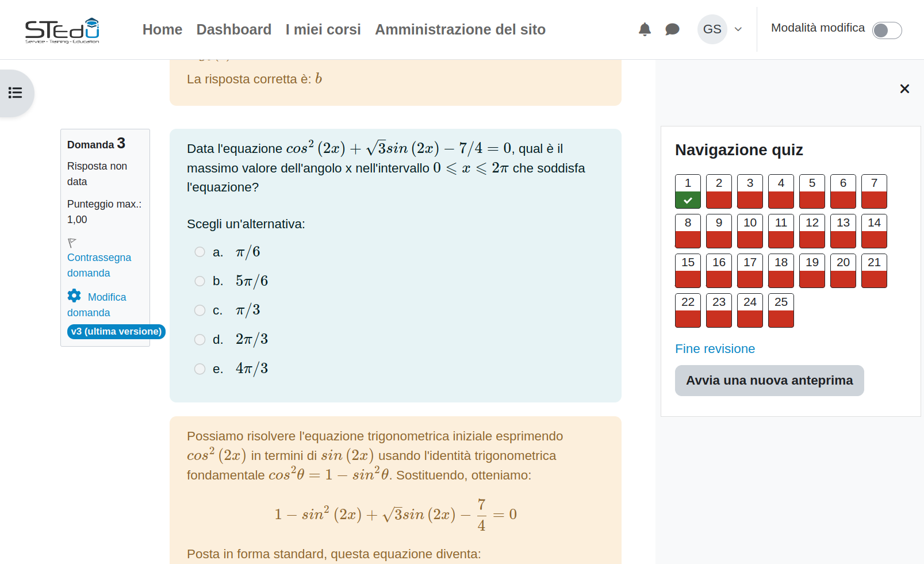Click the STEdu site logo
The image size is (924, 564).
tap(62, 30)
